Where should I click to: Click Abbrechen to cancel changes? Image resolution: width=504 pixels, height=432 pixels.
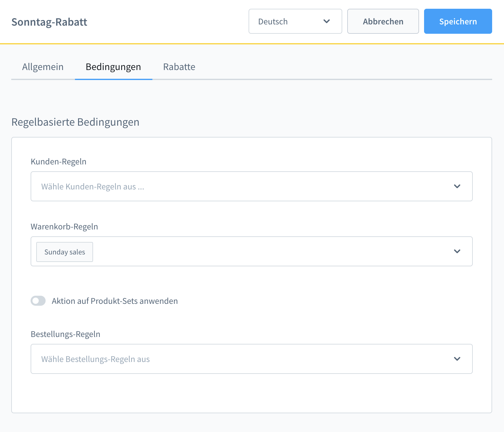click(383, 21)
